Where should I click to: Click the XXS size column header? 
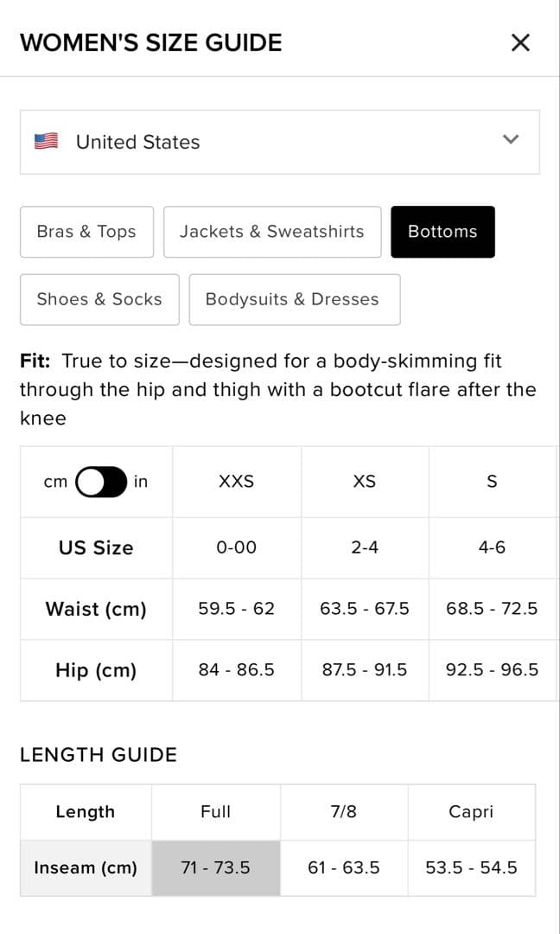coord(236,482)
